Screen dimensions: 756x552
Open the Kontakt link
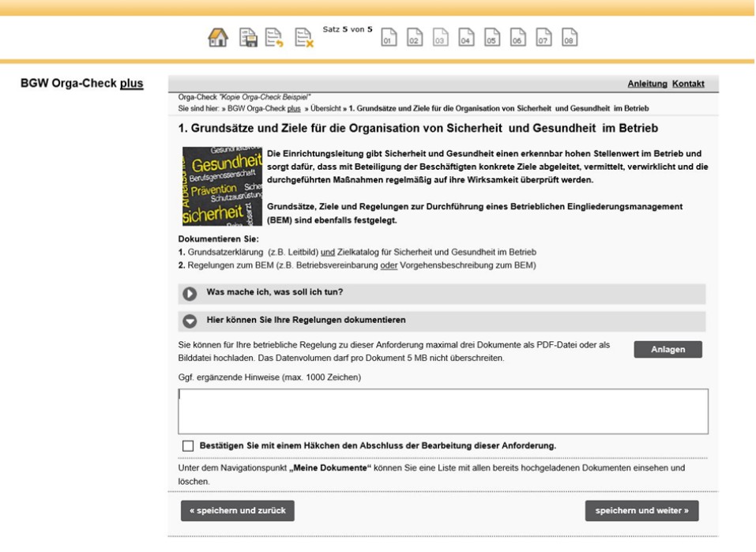pos(688,84)
